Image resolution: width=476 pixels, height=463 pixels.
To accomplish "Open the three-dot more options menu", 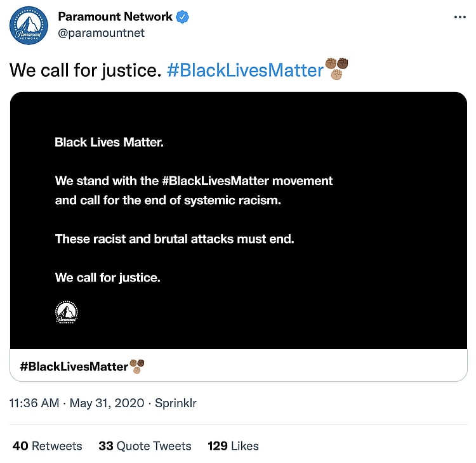I will [x=460, y=17].
